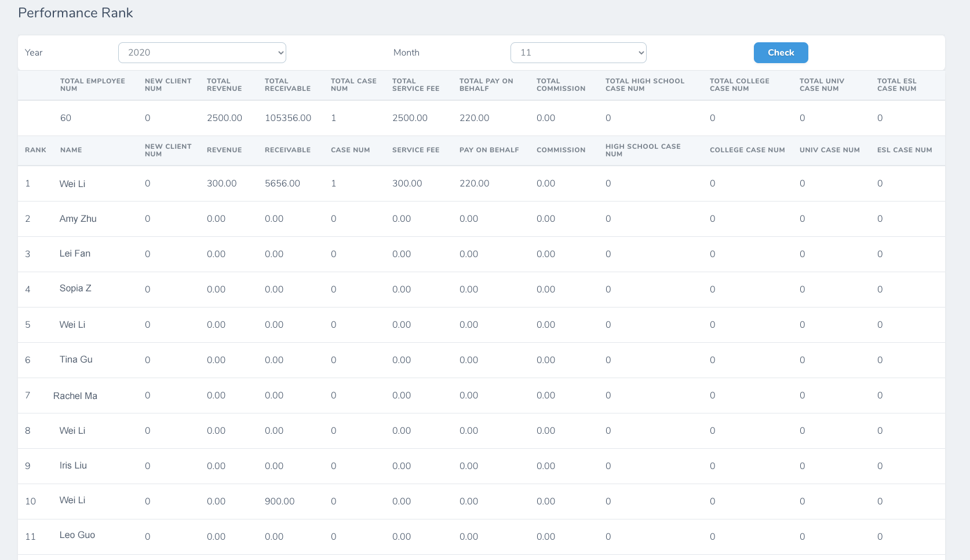Click the name Sopia Z
Viewport: 970px width, 560px height.
pyautogui.click(x=75, y=288)
